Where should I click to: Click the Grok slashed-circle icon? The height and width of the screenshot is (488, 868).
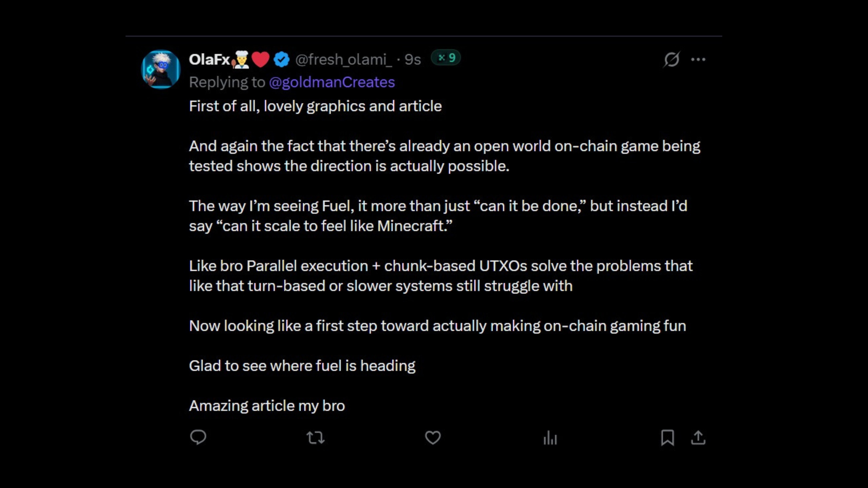[672, 60]
